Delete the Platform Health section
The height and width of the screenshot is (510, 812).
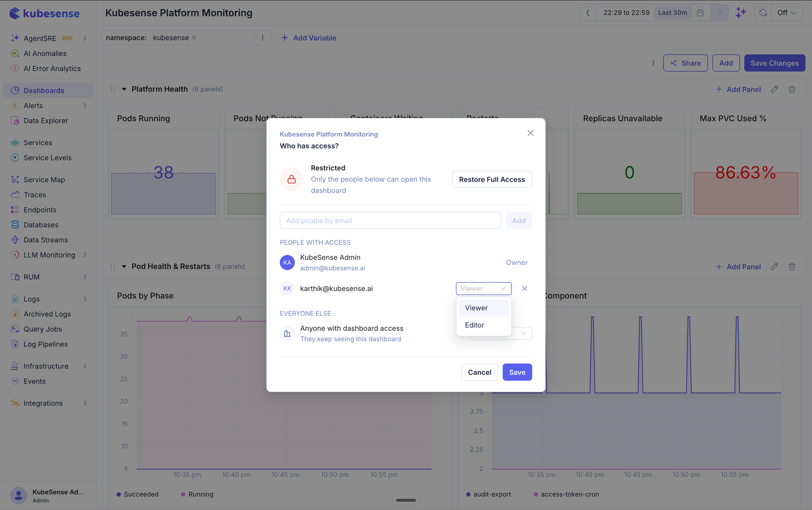pos(792,89)
